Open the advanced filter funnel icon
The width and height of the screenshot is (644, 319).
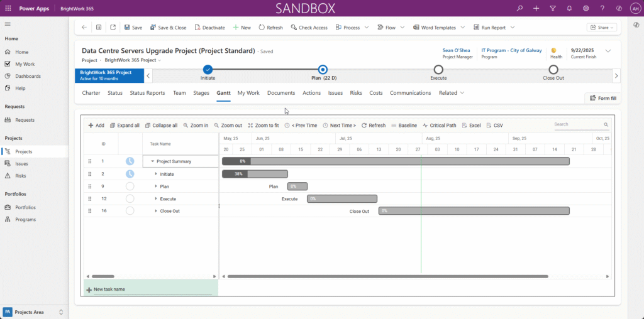coord(552,8)
